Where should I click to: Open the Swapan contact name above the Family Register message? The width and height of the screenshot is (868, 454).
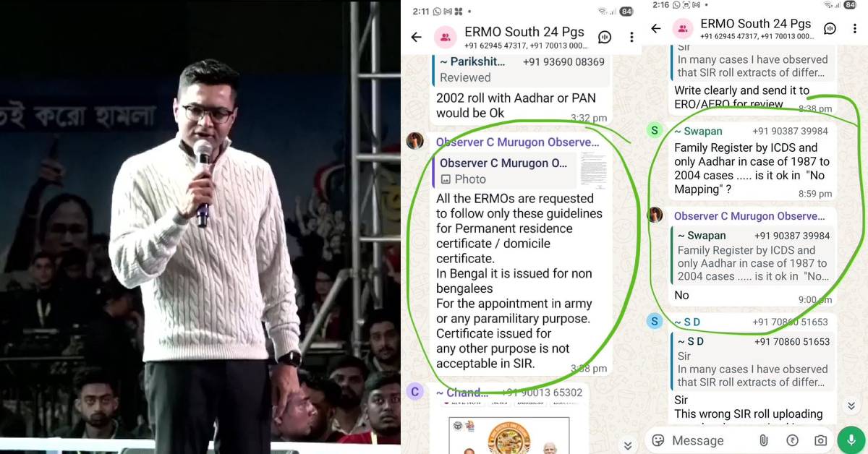(698, 131)
